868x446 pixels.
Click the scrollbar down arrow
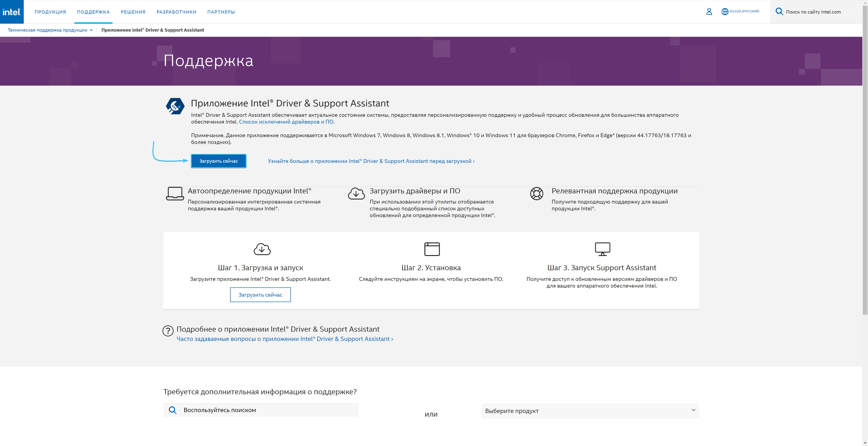[x=865, y=443]
